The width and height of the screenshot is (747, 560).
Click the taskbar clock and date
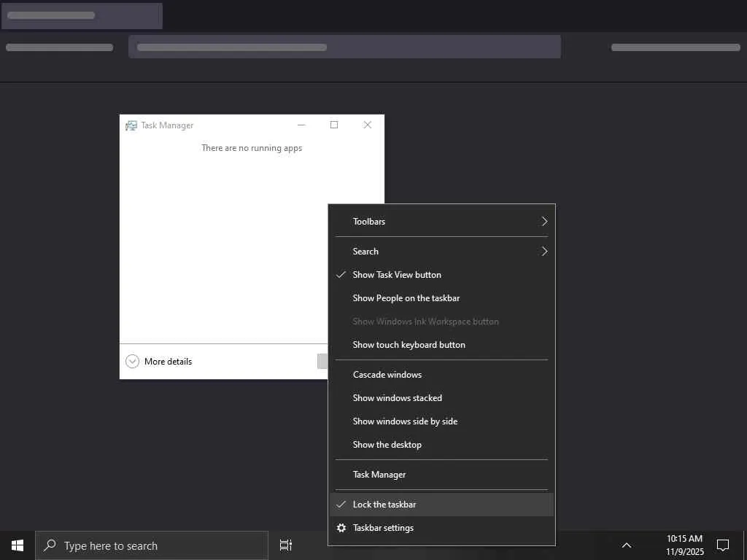pos(684,545)
